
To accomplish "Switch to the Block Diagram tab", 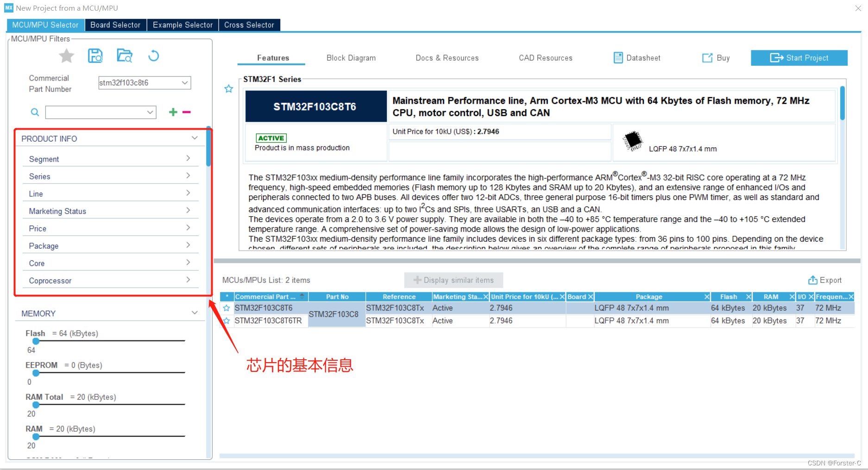I will 351,57.
